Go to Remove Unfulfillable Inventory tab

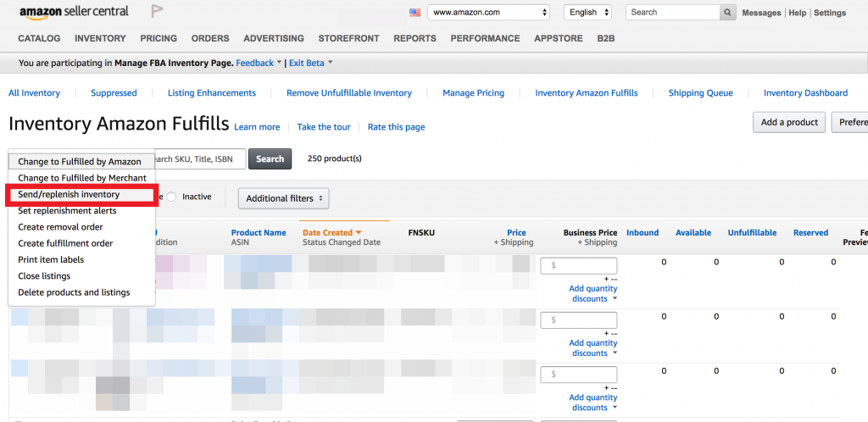click(x=348, y=93)
